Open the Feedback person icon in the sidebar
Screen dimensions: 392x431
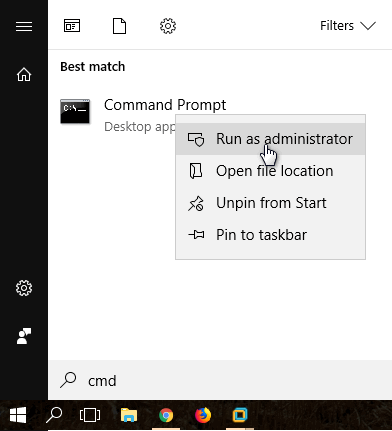(24, 336)
